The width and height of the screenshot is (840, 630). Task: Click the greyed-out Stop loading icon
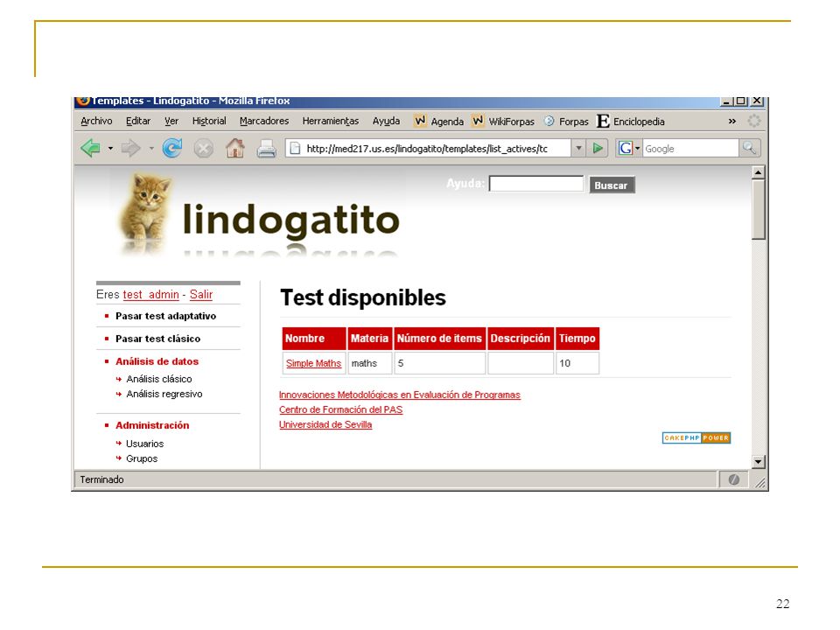click(x=204, y=149)
